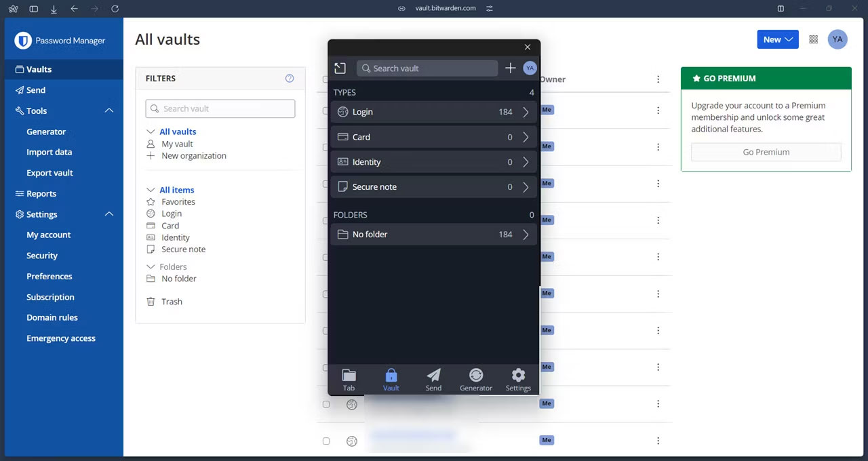Open My account settings
The height and width of the screenshot is (461, 868).
coord(49,235)
